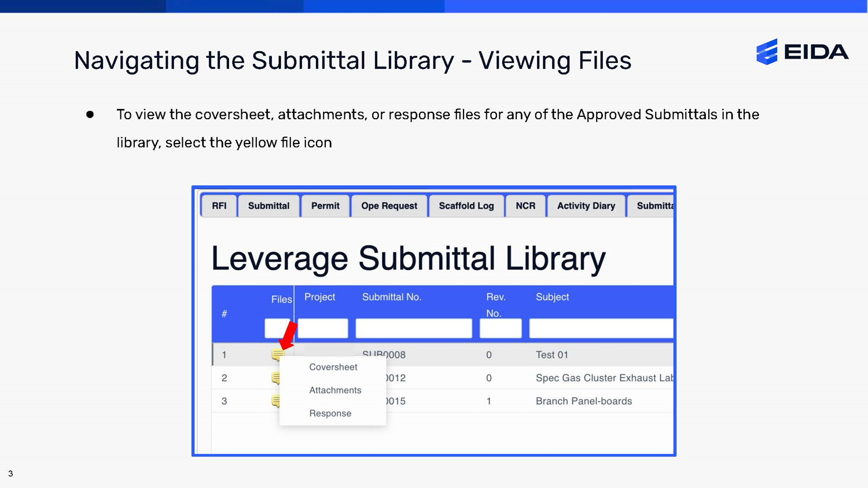Click the Subject filter input
The image size is (868, 488).
pyautogui.click(x=601, y=328)
